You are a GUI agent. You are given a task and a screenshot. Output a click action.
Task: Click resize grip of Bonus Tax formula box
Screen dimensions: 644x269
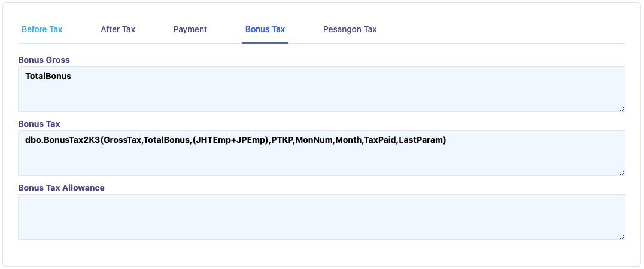point(622,172)
